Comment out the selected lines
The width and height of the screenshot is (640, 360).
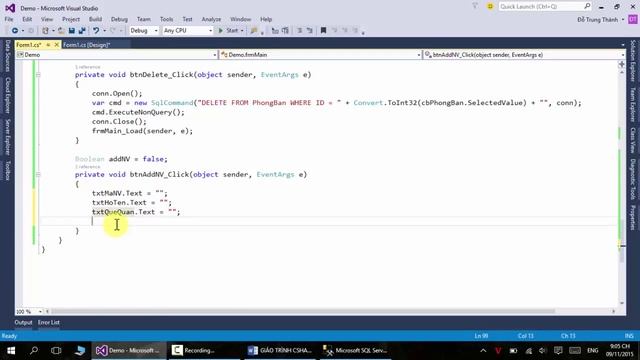point(275,31)
